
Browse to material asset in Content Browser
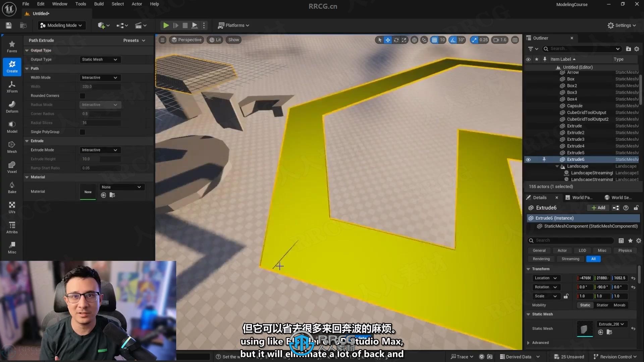pyautogui.click(x=112, y=195)
